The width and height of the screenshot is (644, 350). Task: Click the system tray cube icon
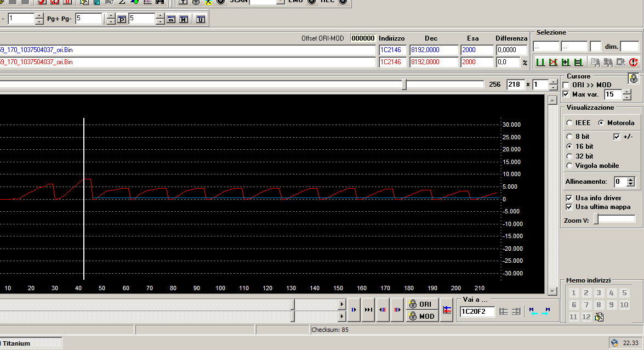tap(614, 343)
